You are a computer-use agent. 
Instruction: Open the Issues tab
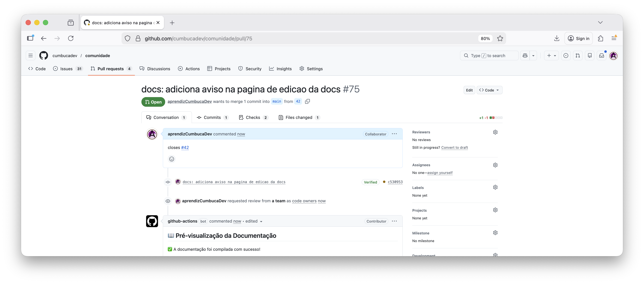(x=68, y=69)
